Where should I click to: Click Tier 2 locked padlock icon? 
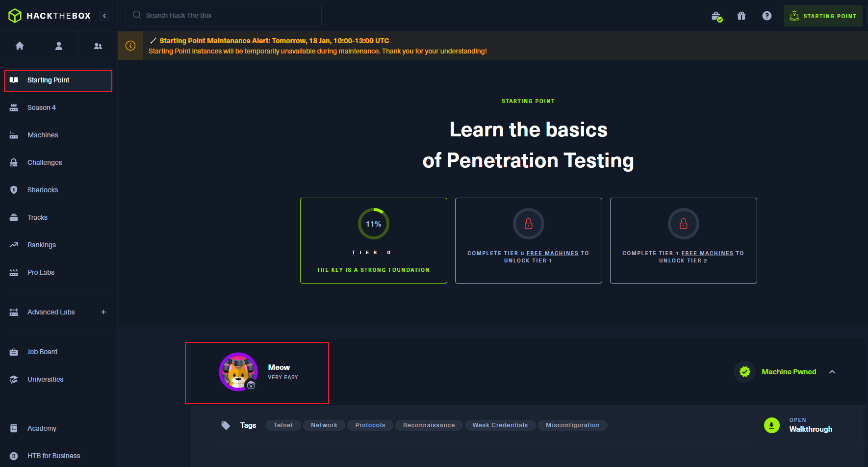684,224
